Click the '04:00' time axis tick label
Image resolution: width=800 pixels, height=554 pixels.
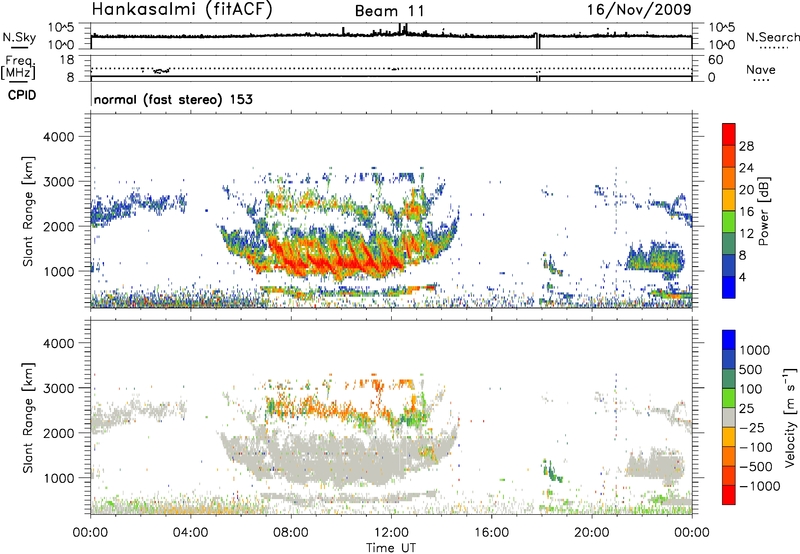pos(191,533)
